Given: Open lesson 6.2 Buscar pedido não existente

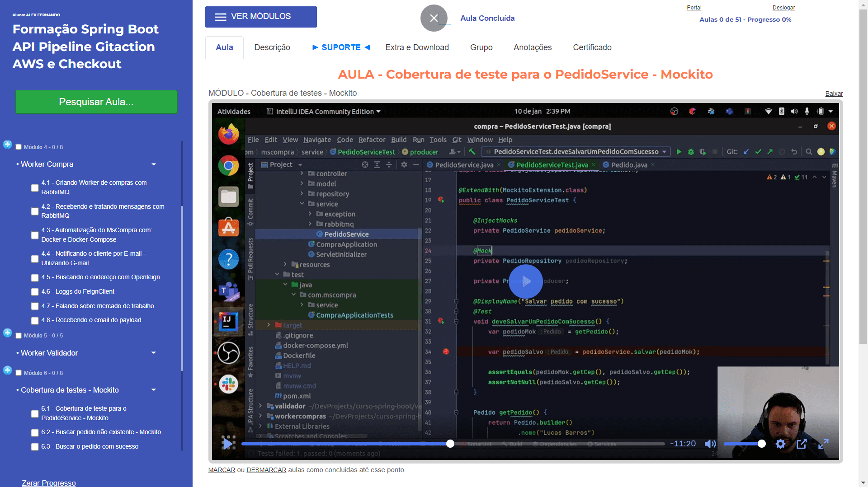Looking at the screenshot, I should pos(101,432).
